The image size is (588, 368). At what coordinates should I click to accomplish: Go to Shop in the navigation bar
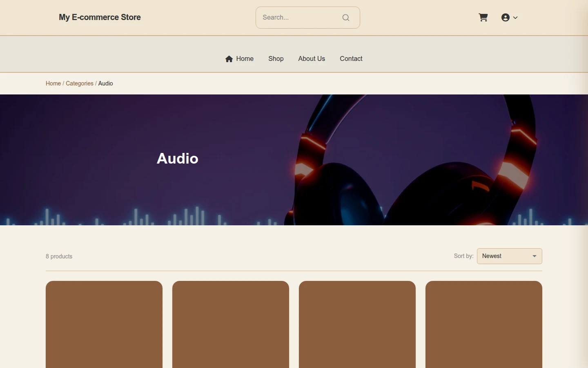[x=276, y=59]
